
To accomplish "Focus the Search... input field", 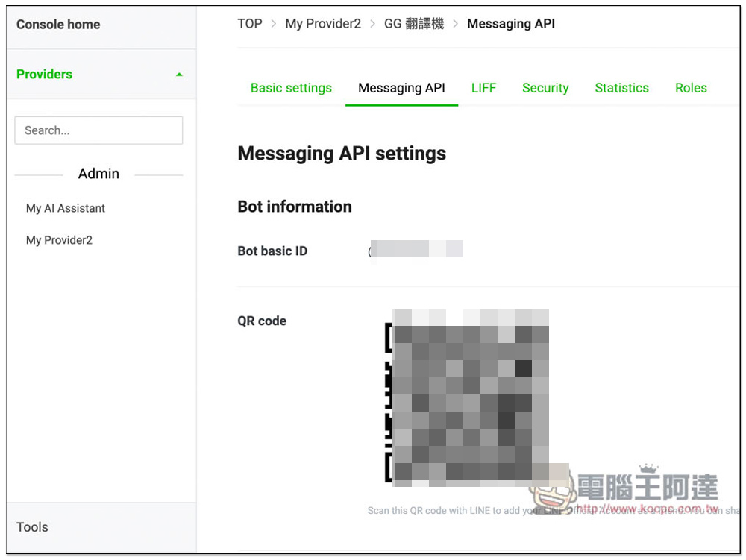I will click(x=98, y=130).
